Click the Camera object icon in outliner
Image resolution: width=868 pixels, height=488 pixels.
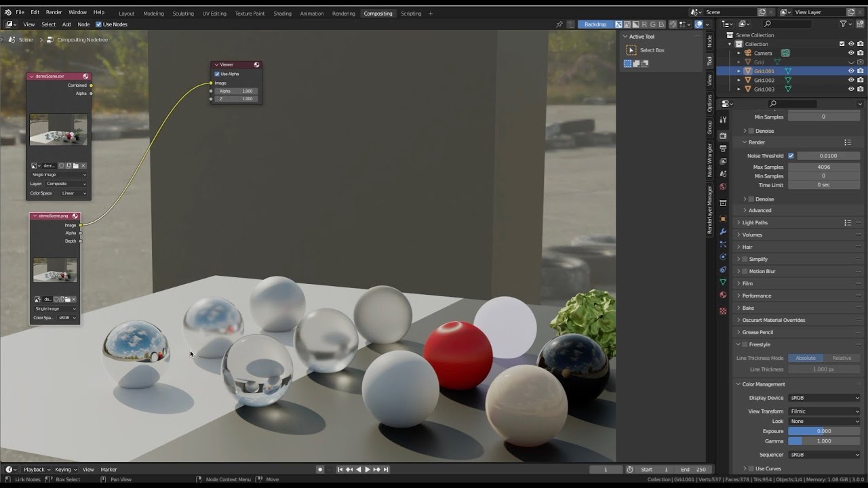748,53
